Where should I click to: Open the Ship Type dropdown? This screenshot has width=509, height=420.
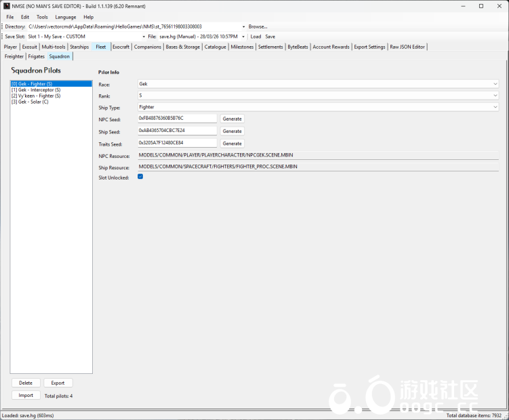pyautogui.click(x=495, y=107)
